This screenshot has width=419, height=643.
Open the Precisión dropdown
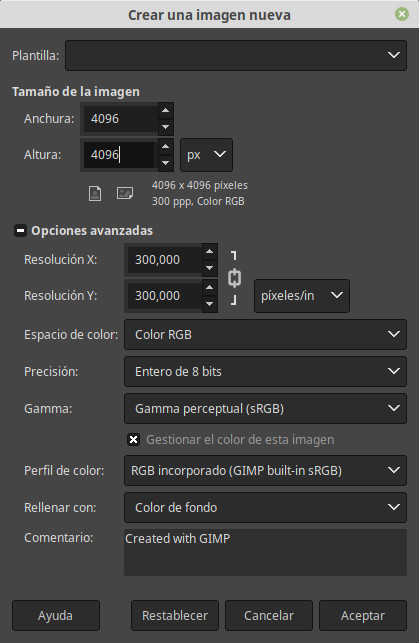click(265, 372)
